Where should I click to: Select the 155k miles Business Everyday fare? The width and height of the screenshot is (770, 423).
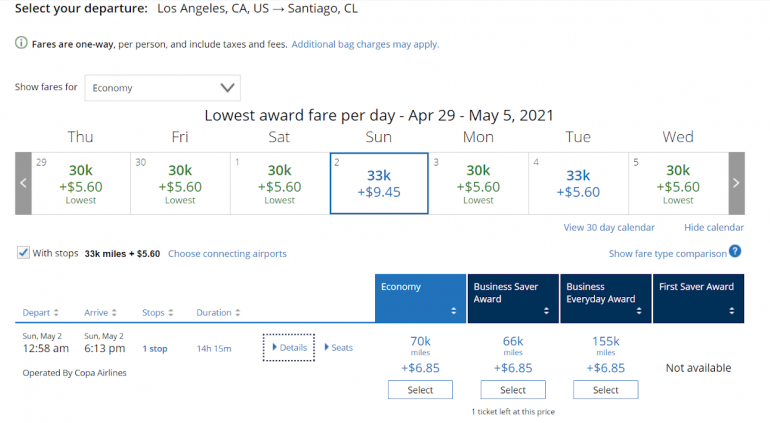(605, 390)
